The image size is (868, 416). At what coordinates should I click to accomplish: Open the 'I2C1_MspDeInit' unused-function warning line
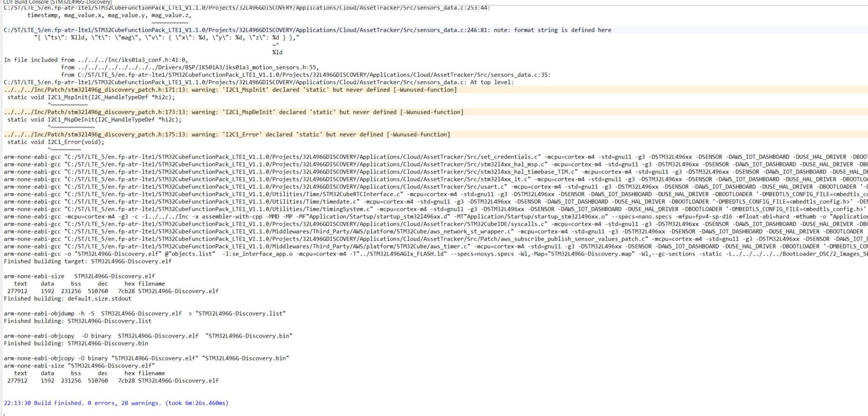[234, 112]
